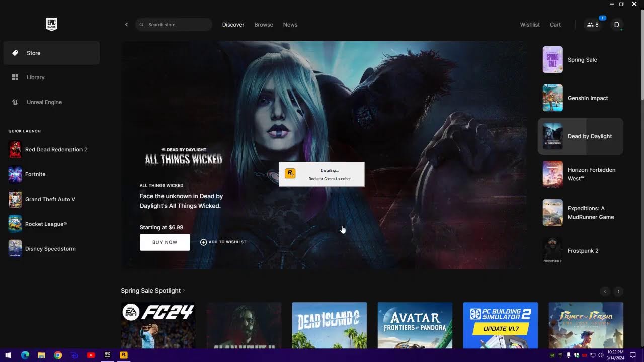Screen dimensions: 644x362
Task: Click the Search store field
Action: 174,25
